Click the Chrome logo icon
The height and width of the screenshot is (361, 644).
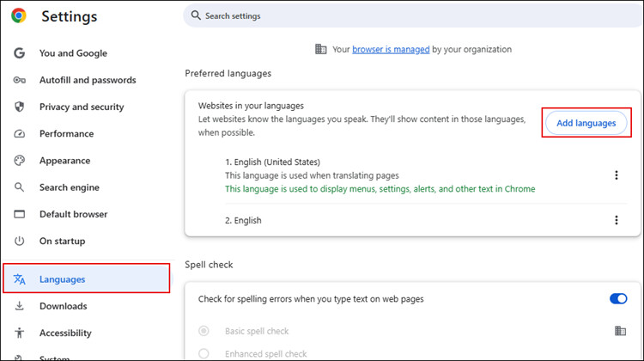(18, 16)
